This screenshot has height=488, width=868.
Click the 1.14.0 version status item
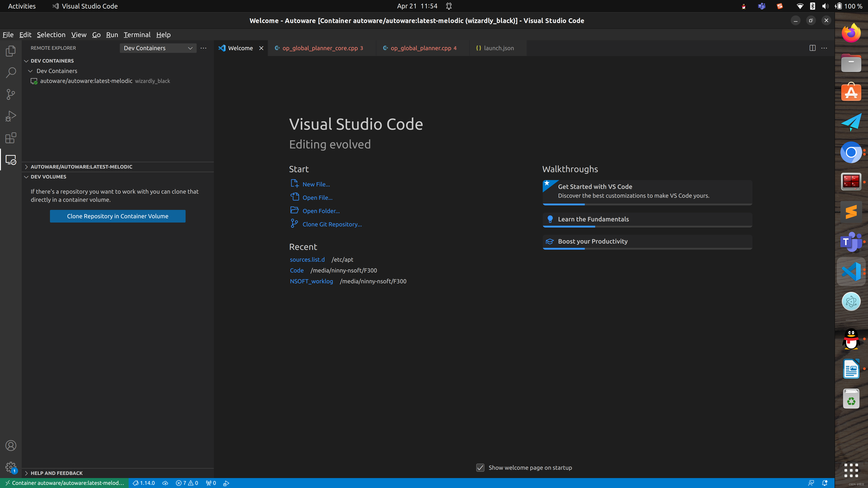click(144, 483)
